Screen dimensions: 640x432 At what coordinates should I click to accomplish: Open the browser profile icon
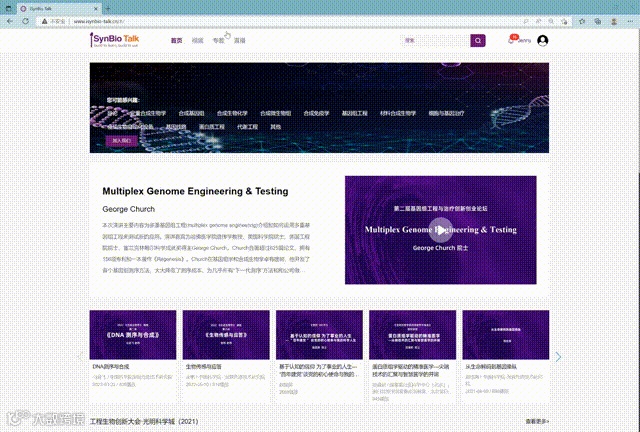(613, 21)
